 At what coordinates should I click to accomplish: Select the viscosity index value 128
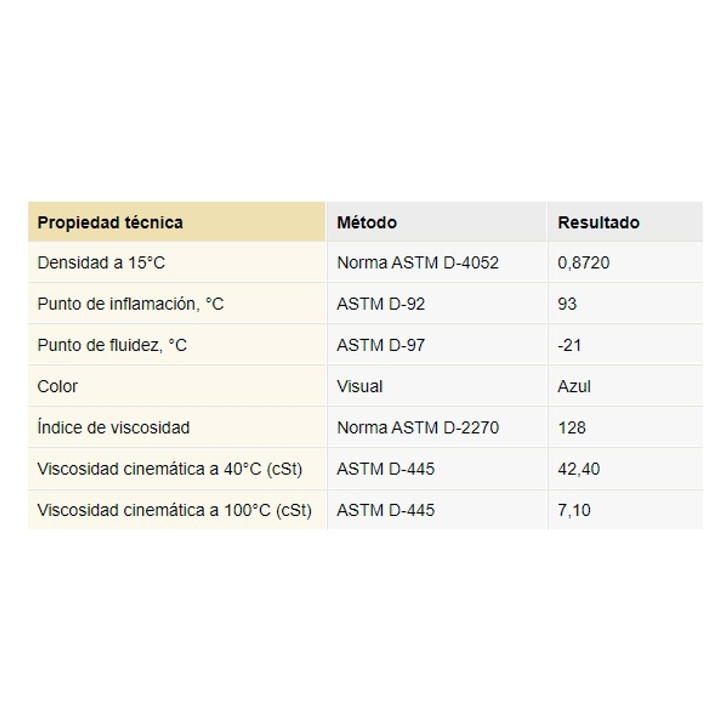[571, 428]
